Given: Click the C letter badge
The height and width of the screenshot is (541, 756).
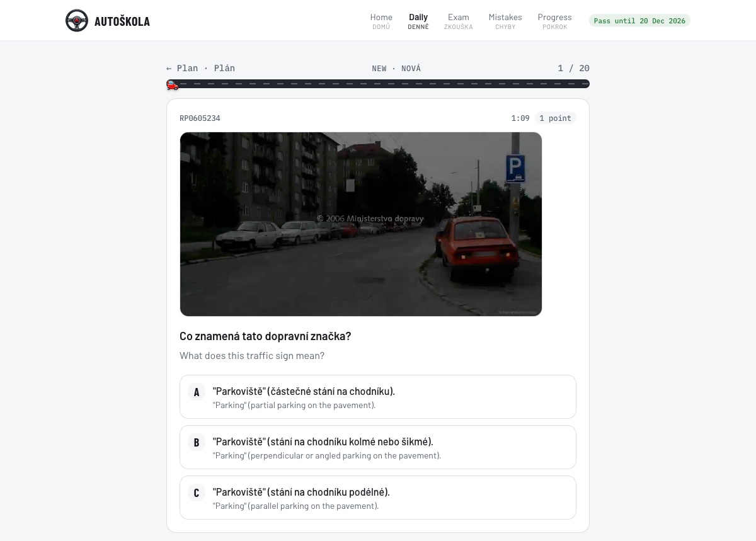Looking at the screenshot, I should click(x=197, y=493).
